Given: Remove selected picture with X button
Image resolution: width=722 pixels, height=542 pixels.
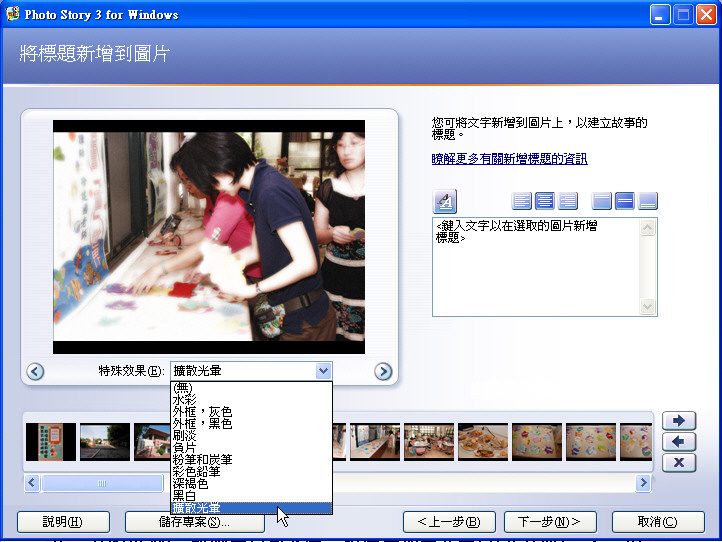Looking at the screenshot, I should 679,462.
